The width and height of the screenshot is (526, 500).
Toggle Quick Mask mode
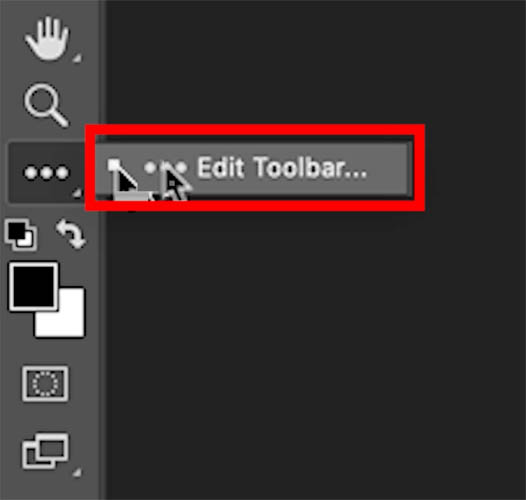tap(45, 384)
